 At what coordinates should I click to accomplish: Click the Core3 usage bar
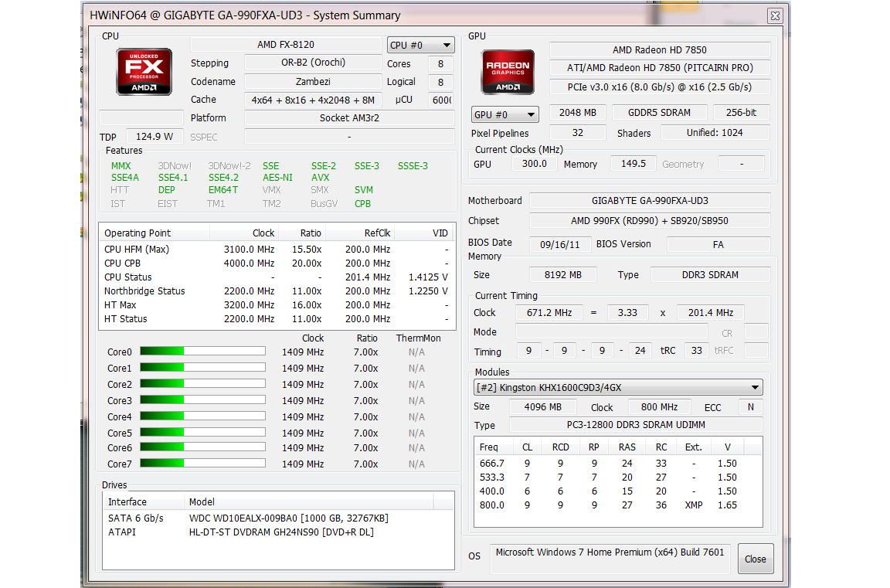[x=202, y=400]
